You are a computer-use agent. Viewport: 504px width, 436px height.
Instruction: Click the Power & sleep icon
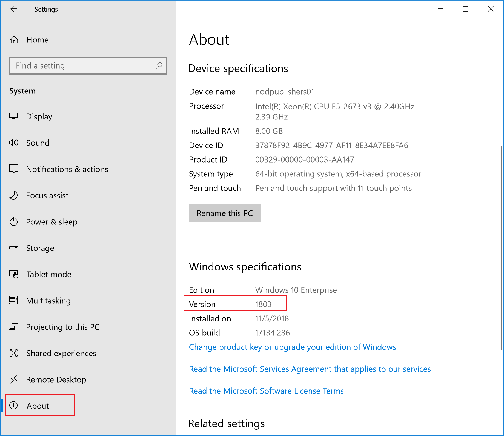(14, 221)
